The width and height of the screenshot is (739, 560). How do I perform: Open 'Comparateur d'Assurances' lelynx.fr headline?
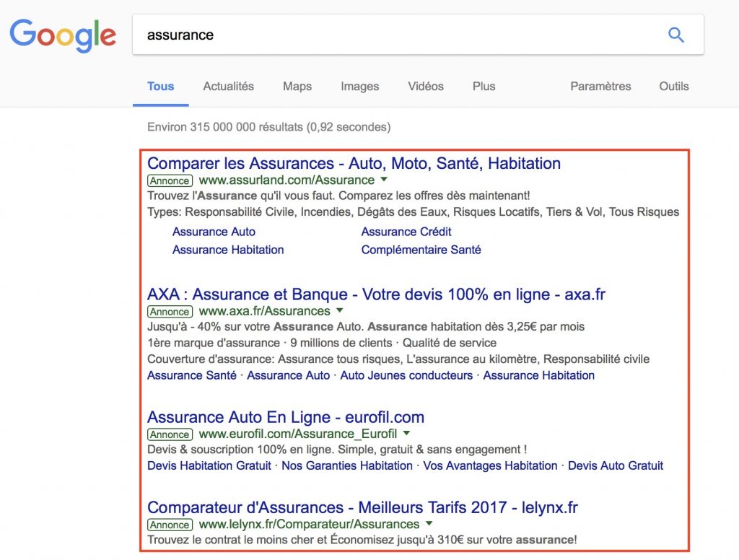pos(362,507)
